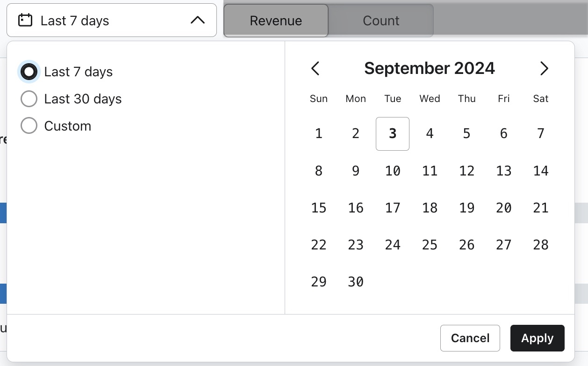Screen dimensions: 588x366
Task: Pick September 3 in the calendar
Action: [x=393, y=134]
